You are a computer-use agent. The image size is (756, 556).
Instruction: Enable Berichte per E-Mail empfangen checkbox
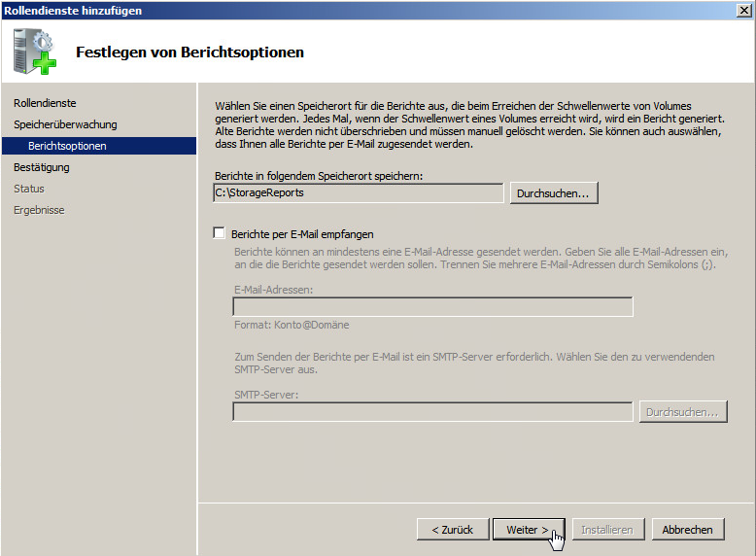pyautogui.click(x=219, y=234)
